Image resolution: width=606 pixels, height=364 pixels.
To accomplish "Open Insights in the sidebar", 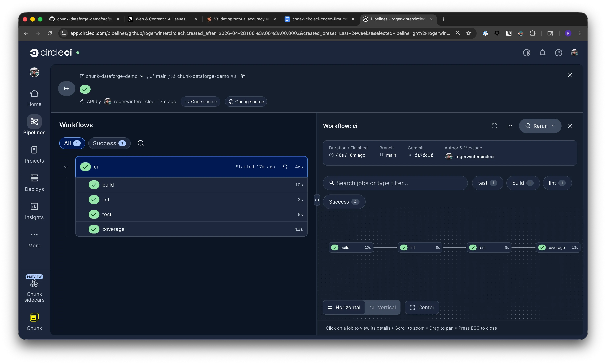I will click(34, 211).
